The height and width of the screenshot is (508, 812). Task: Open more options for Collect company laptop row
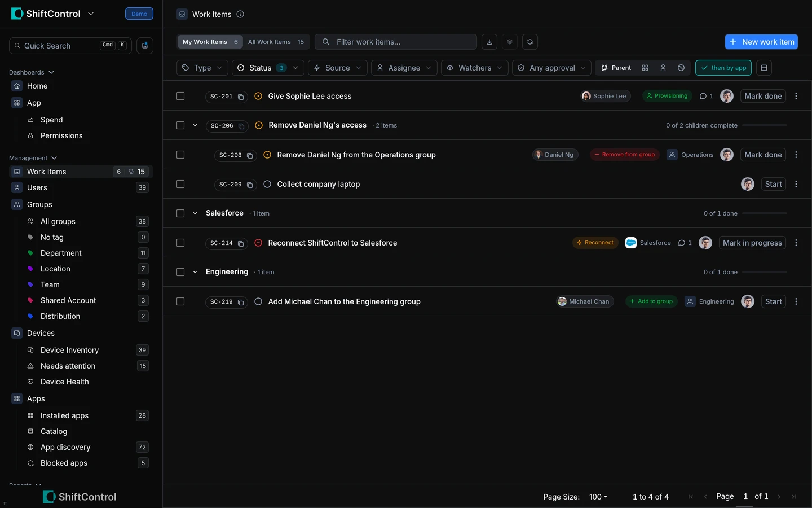(796, 184)
